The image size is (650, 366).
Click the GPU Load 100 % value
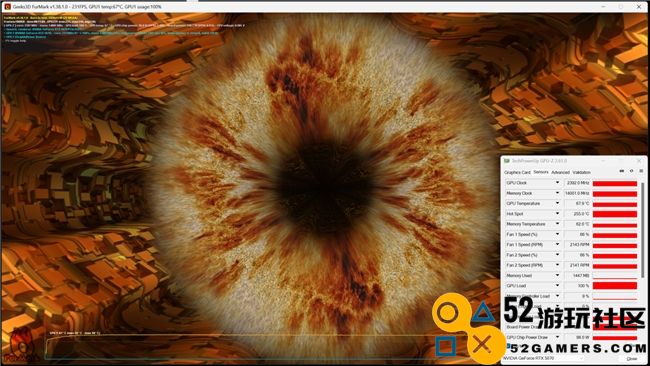pyautogui.click(x=577, y=286)
